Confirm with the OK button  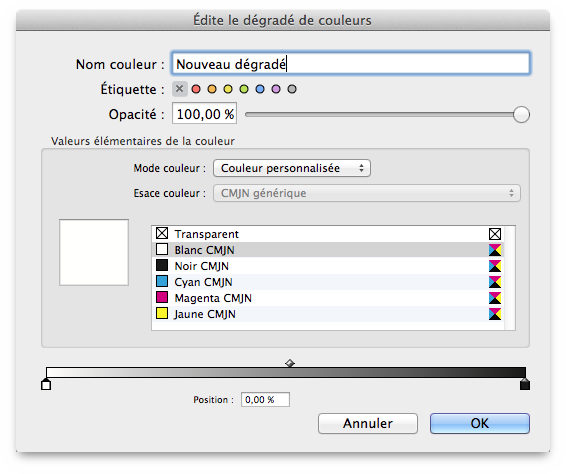480,423
